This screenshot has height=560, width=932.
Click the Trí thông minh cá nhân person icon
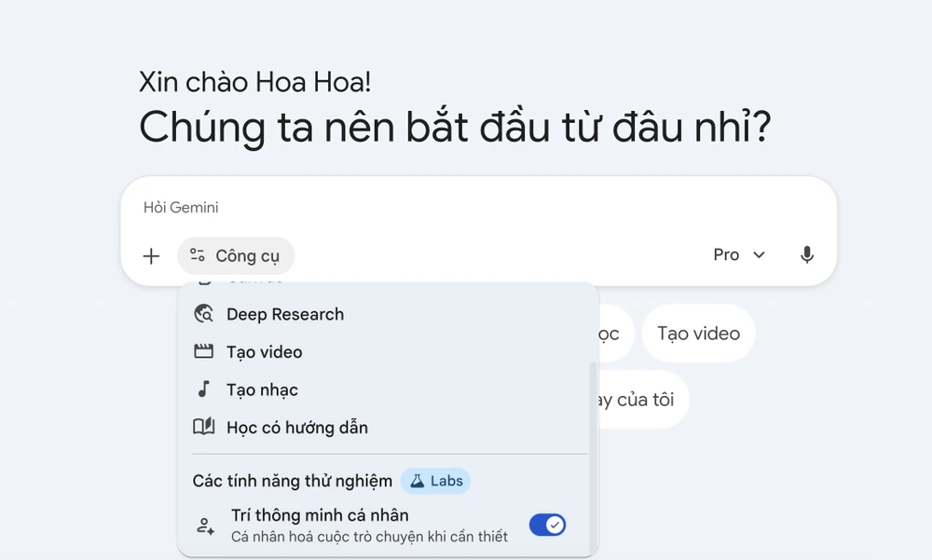tap(203, 524)
